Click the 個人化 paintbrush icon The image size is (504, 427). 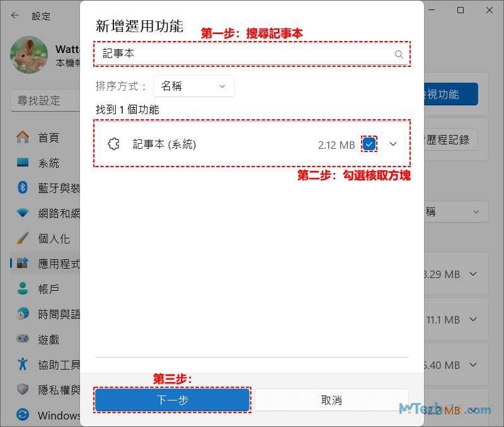tap(23, 238)
